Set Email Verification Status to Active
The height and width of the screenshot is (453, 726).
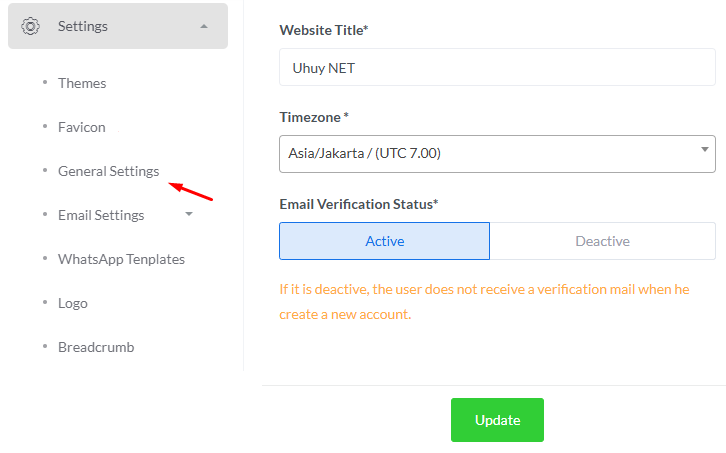click(x=384, y=241)
